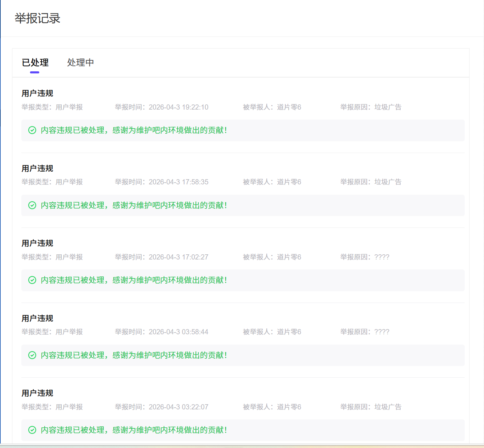Click 被举报人: 道片零6 in the 03:58:44 report
This screenshot has height=448, width=484.
coord(272,332)
